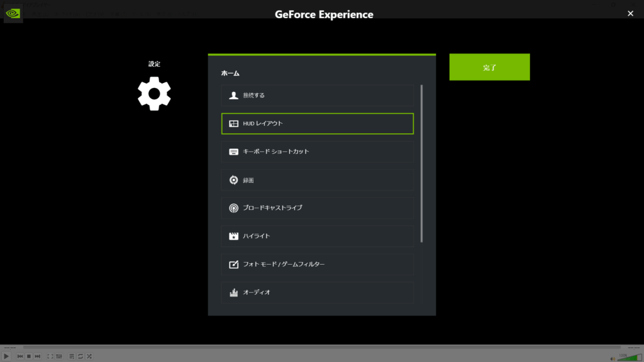
Task: Click the media player seek bar
Action: (322, 348)
